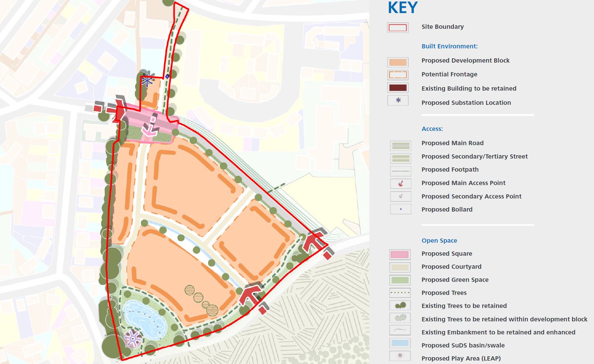594x364 pixels.
Task: Click the Potential Frontage dashed key icon
Action: 398,74
